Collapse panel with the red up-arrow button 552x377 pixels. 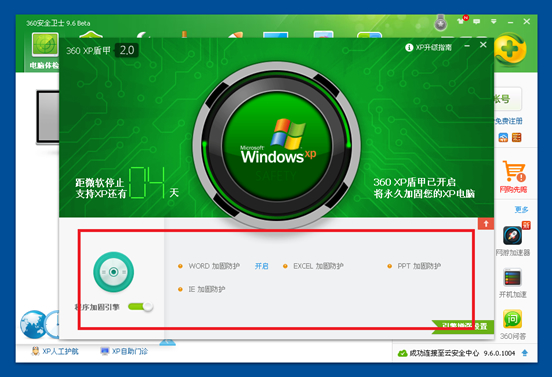pyautogui.click(x=486, y=224)
